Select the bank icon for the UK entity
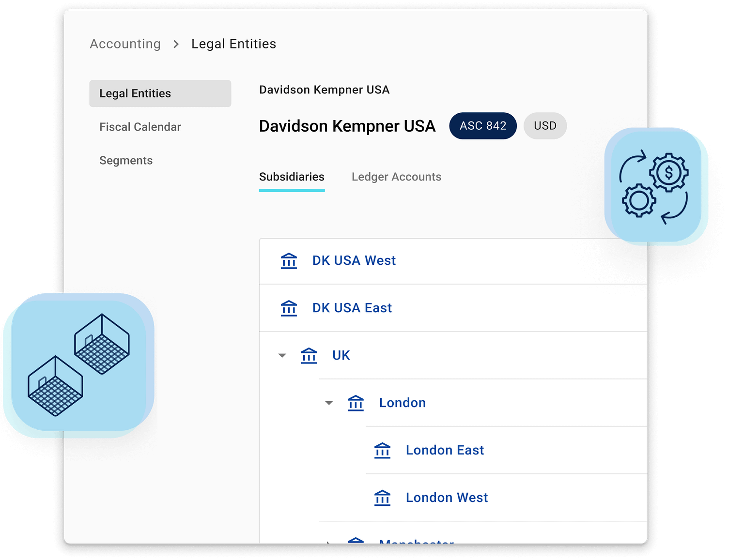This screenshot has height=560, width=744. tap(309, 355)
